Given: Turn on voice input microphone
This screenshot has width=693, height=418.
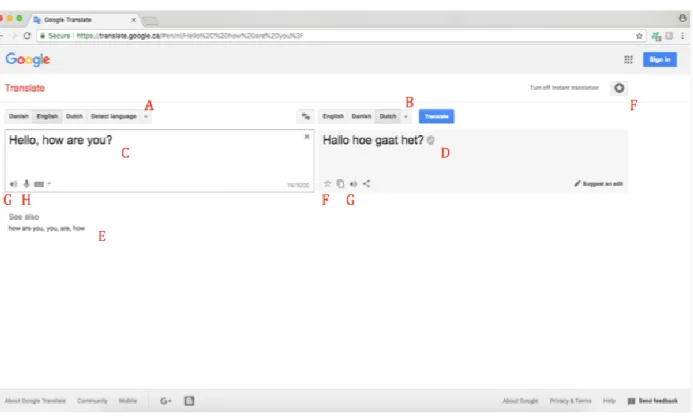Looking at the screenshot, I should [27, 184].
